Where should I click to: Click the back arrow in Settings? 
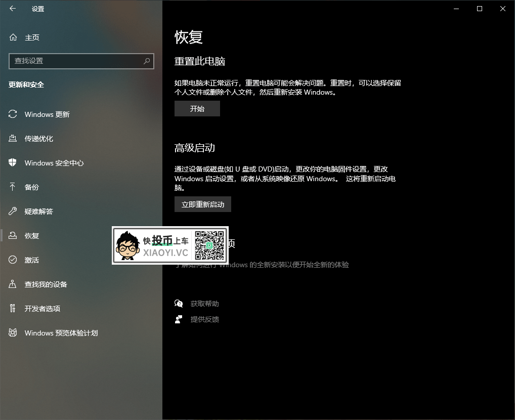click(13, 9)
